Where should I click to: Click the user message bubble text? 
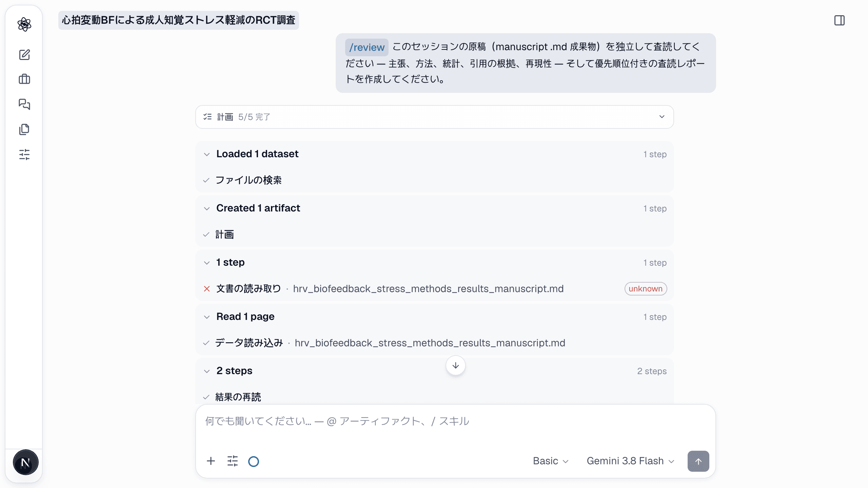(x=526, y=63)
